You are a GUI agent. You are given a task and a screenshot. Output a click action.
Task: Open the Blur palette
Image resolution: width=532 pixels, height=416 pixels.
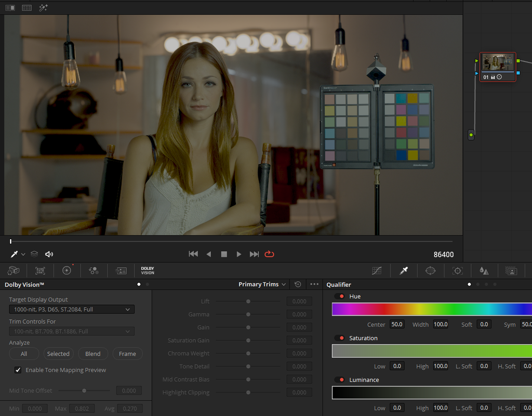484,270
